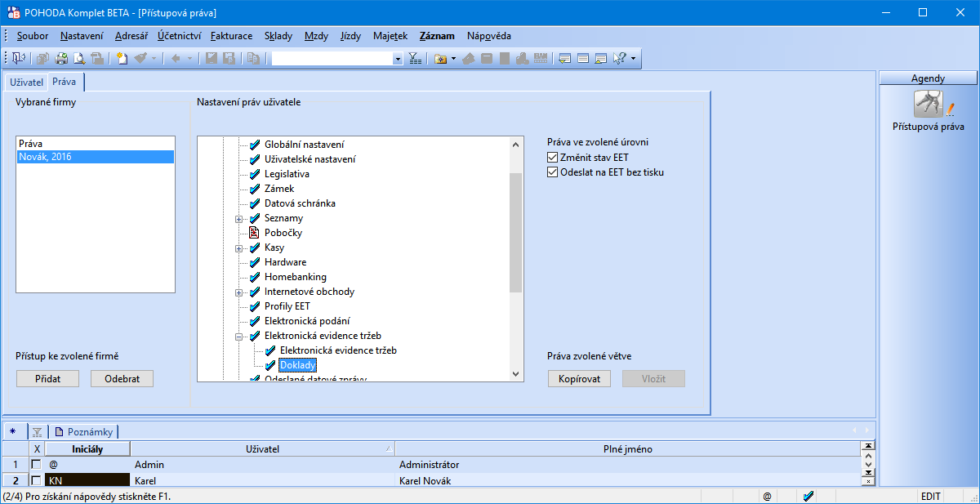
Task: Open the Účetnictví menu
Action: point(179,36)
